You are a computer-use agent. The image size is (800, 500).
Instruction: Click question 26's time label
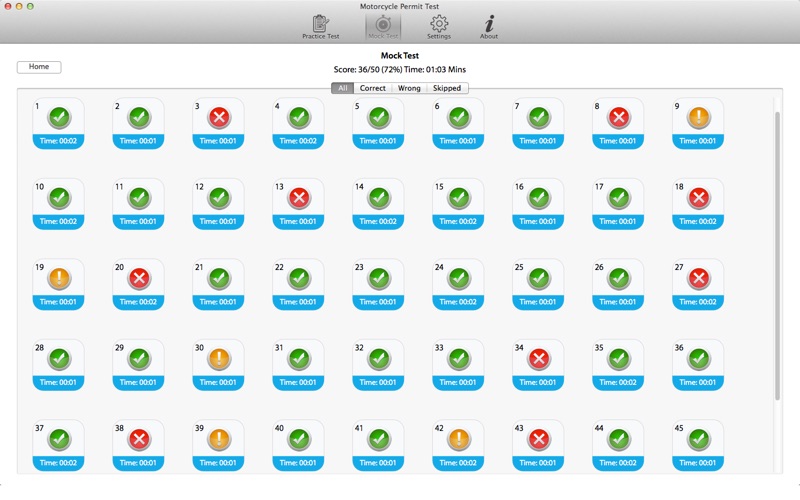(618, 302)
